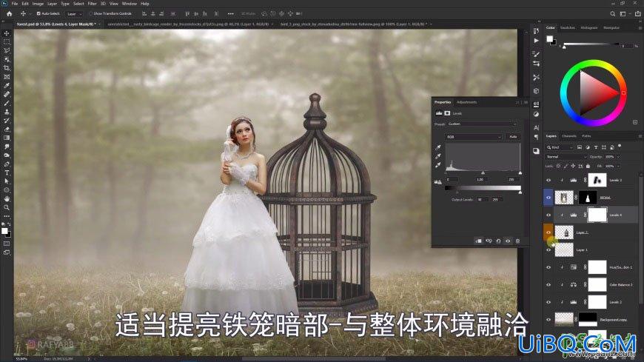Click the clip to layer icon in Properties
This screenshot has width=644, height=362.
[478, 241]
